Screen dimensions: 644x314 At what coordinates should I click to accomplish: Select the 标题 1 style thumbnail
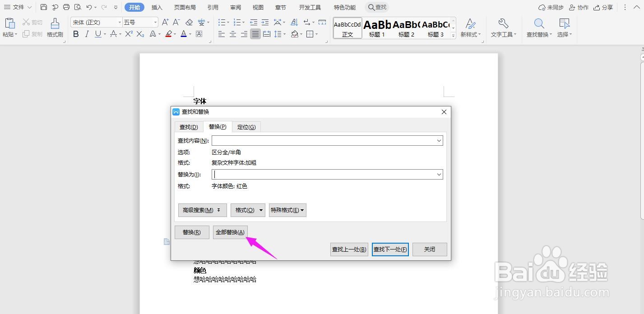point(377,28)
